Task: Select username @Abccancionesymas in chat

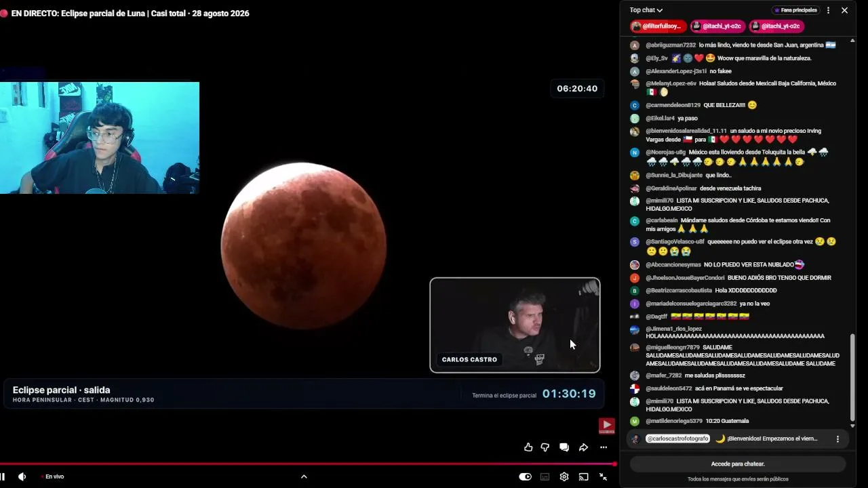Action: pyautogui.click(x=673, y=264)
